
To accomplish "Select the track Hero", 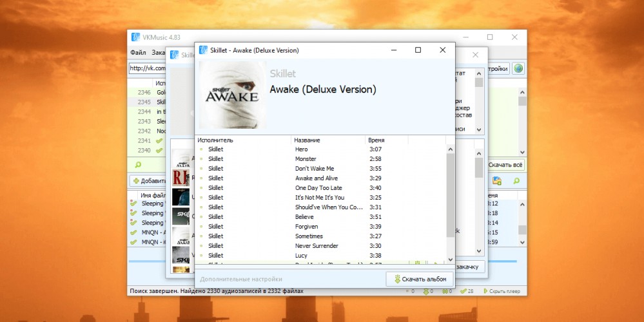I will (320, 149).
